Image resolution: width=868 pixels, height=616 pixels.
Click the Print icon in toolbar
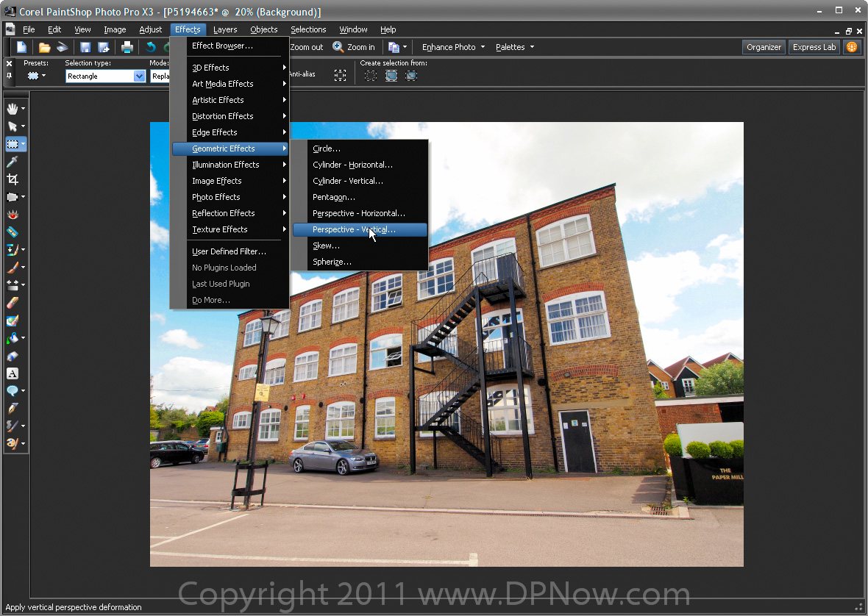127,47
